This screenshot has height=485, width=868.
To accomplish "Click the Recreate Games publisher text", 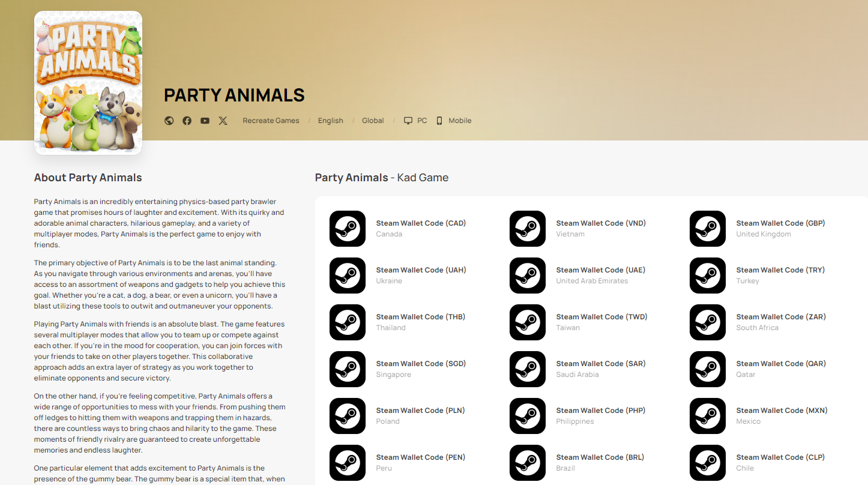I will pos(271,121).
